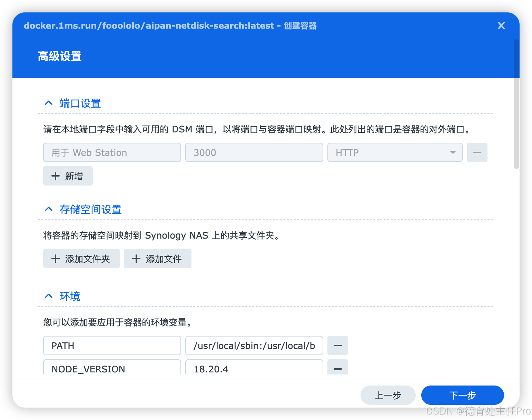Click the 高级设置 heading
Image resolution: width=532 pixels, height=420 pixels.
pyautogui.click(x=60, y=56)
